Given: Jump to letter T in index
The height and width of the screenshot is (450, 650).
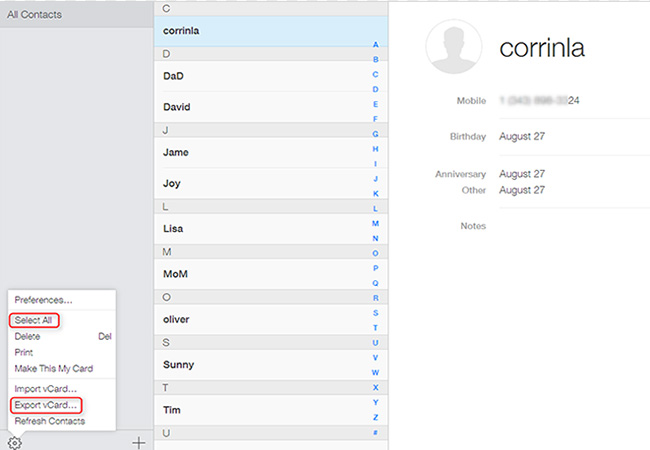Looking at the screenshot, I should coord(376,328).
